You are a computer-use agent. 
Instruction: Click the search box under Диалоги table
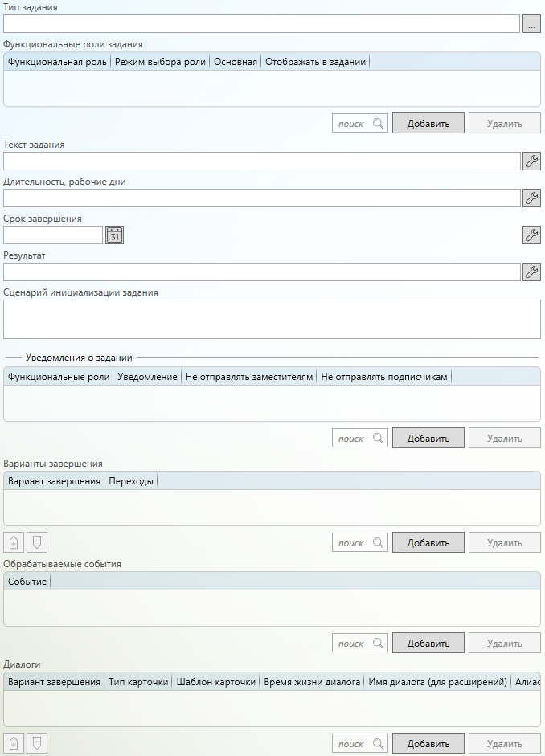(x=352, y=743)
